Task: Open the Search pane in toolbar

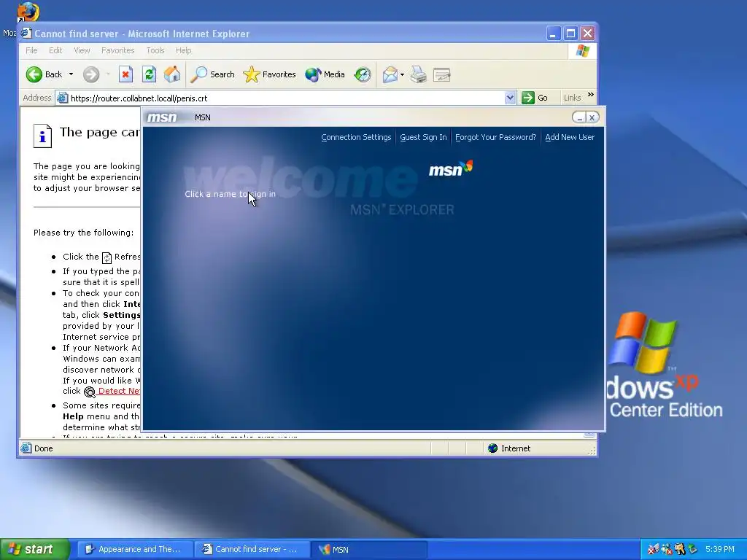Action: 213,74
